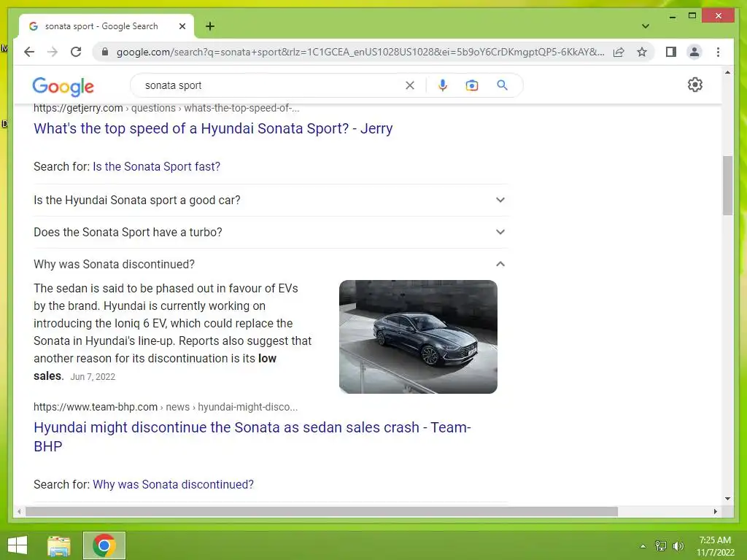This screenshot has width=747, height=560.
Task: Open File Explorer from the taskbar
Action: [x=59, y=545]
